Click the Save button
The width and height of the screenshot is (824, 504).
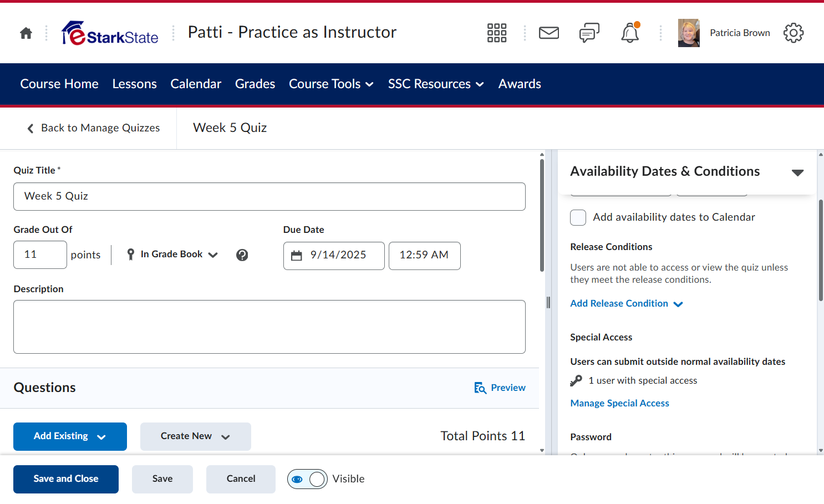[162, 479]
